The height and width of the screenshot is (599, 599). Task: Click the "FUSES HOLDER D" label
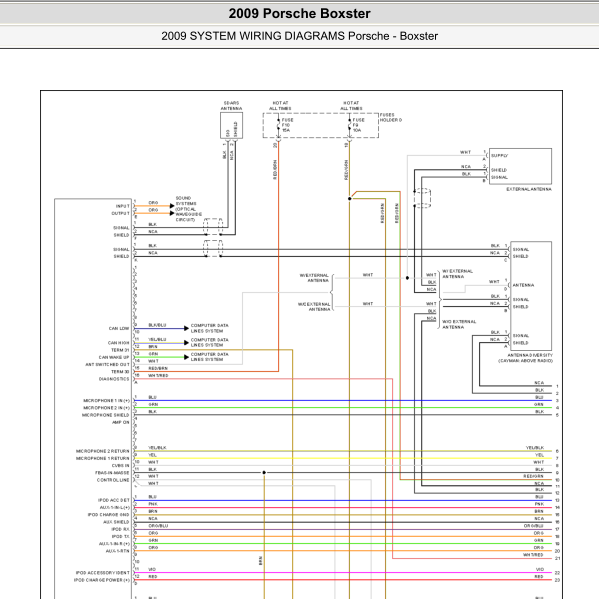[x=390, y=117]
